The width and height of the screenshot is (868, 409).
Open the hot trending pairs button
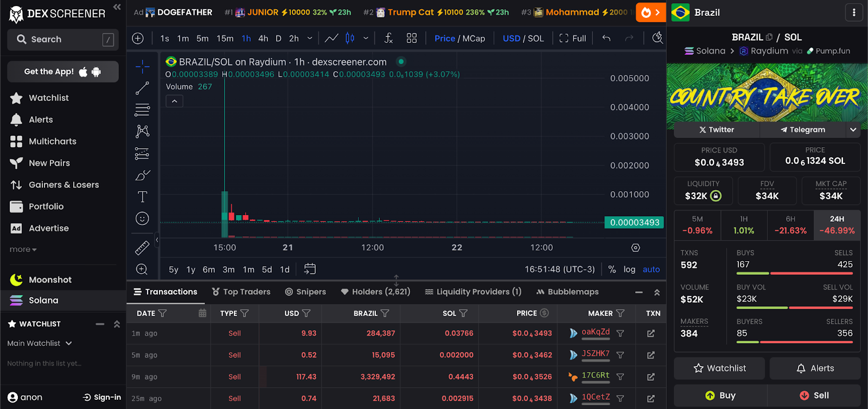(x=650, y=12)
